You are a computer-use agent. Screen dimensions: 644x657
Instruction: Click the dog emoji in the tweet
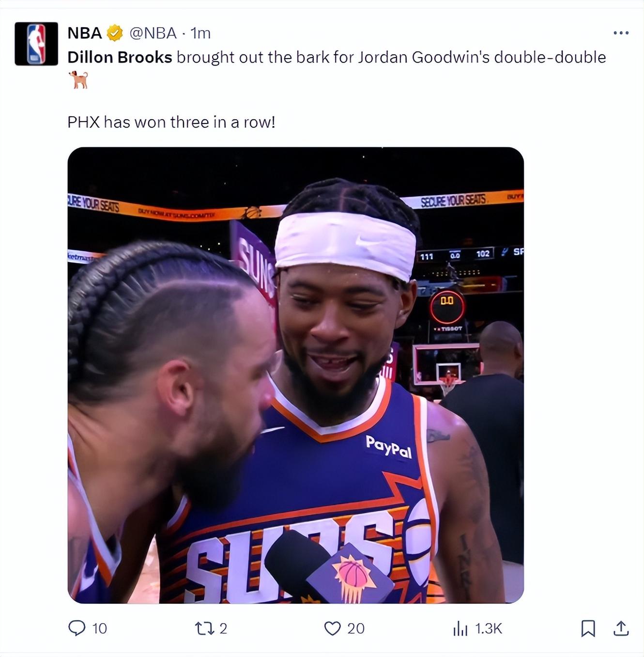point(78,79)
